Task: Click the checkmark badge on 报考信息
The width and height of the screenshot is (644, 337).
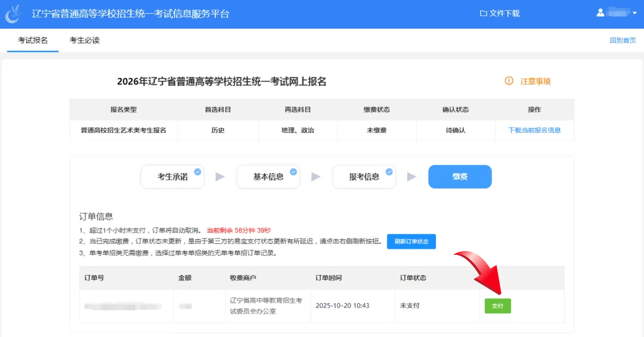Action: 389,171
